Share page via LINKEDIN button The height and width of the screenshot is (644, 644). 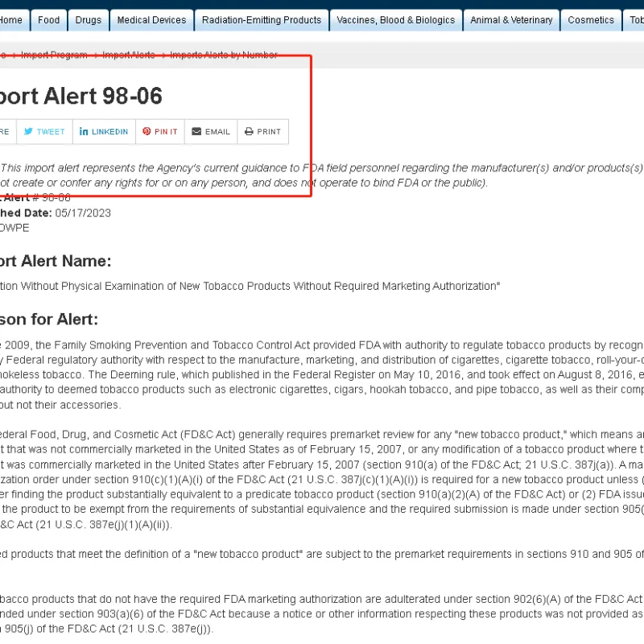click(x=103, y=131)
